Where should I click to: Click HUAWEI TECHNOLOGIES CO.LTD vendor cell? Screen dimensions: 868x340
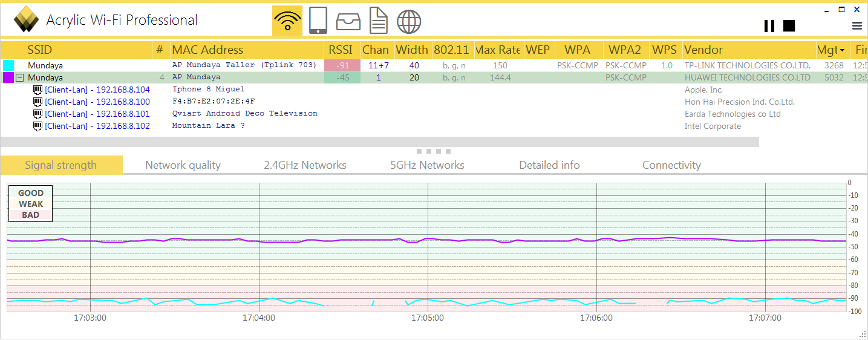point(747,77)
